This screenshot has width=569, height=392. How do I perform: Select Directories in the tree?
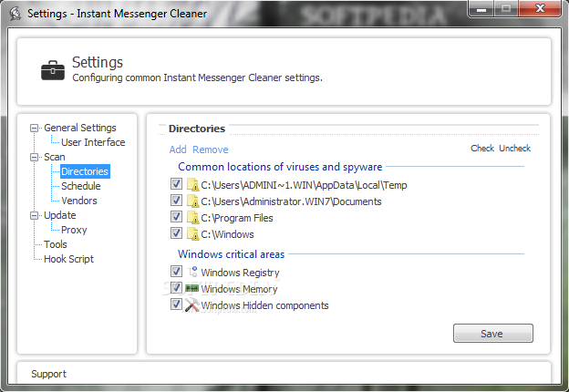tap(85, 171)
